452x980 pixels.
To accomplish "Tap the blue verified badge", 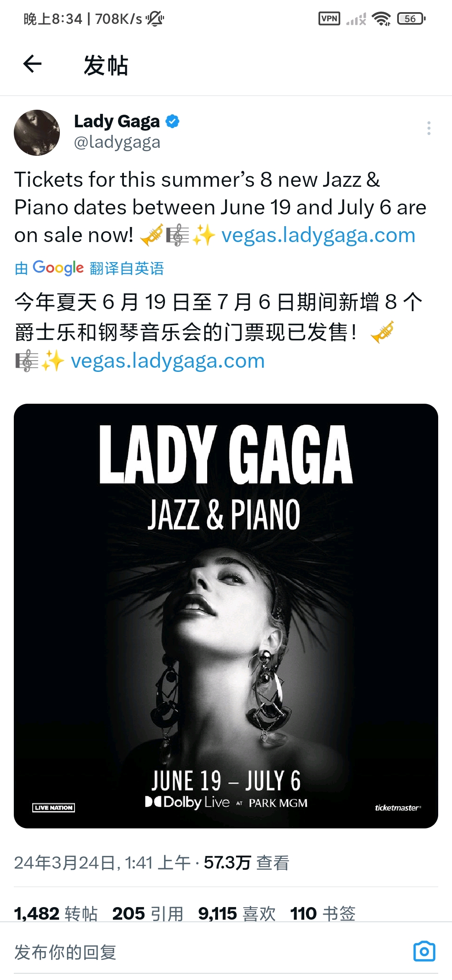I will 172,121.
